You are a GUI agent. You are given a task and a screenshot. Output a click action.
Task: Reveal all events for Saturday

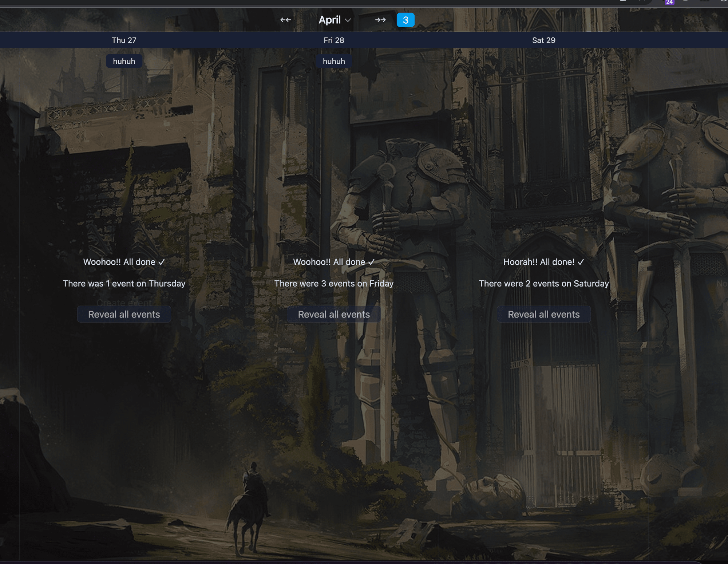tap(544, 314)
